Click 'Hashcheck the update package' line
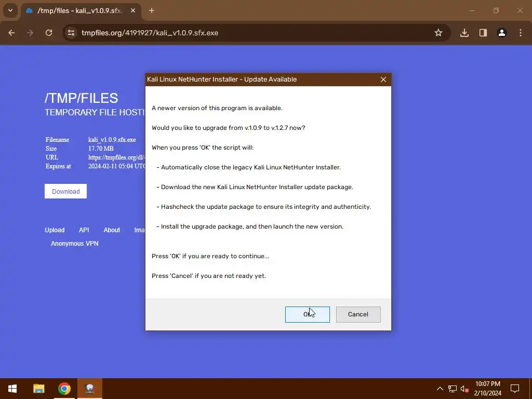 click(x=263, y=207)
